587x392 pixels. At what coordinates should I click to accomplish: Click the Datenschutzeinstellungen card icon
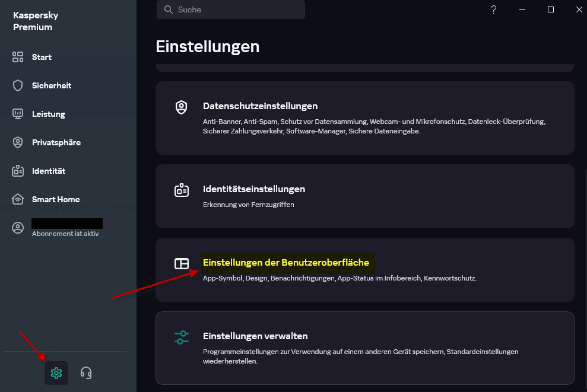point(182,107)
